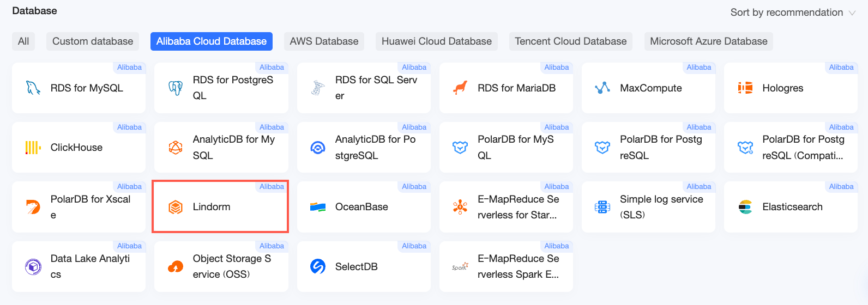Viewport: 868px width, 305px height.
Task: Click the SelectDB blue icon
Action: point(318,266)
